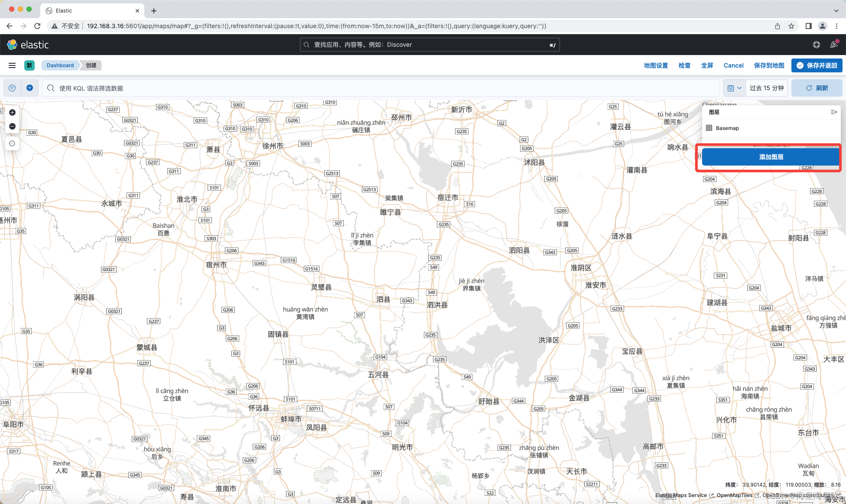Click the 不安全 site security indicator
846x504 pixels.
[x=66, y=26]
